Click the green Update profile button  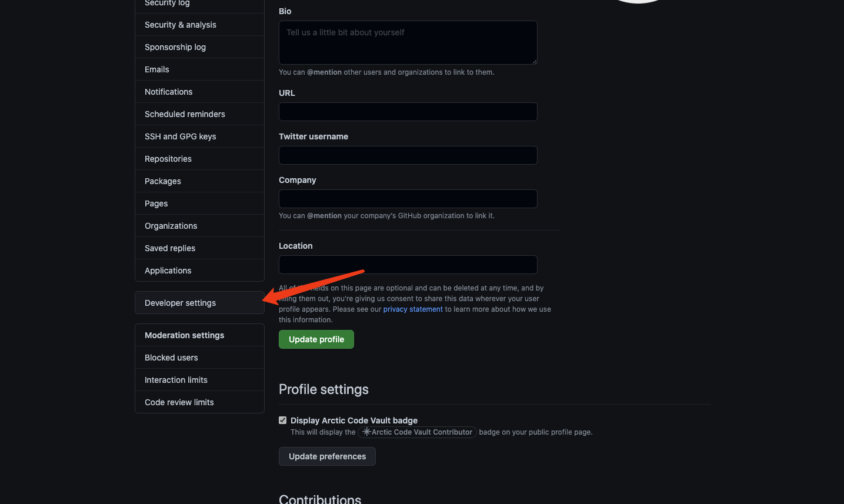[316, 339]
